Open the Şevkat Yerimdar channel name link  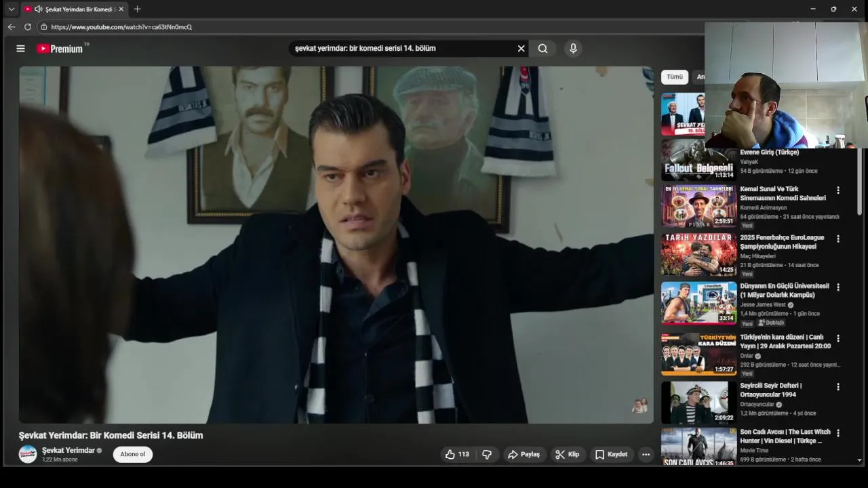[68, 450]
